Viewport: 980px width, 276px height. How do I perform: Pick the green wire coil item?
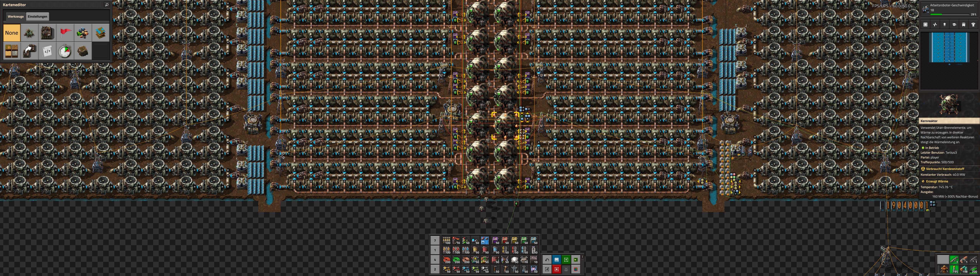(x=456, y=260)
